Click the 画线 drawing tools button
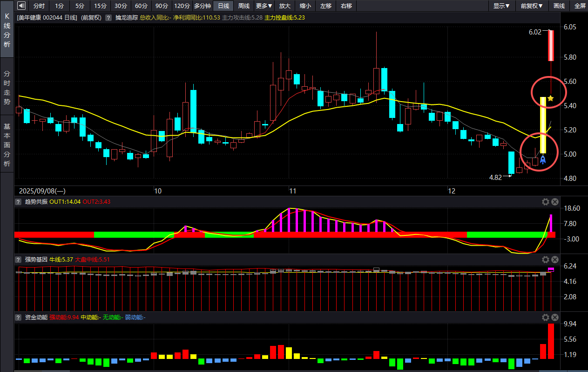Viewport: 588px width, 372px height. click(559, 6)
